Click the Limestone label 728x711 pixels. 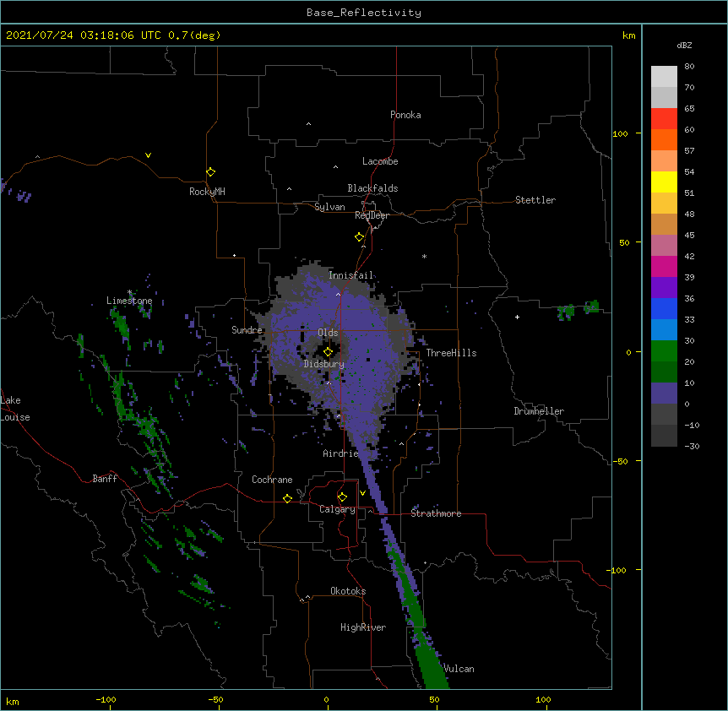tap(129, 301)
